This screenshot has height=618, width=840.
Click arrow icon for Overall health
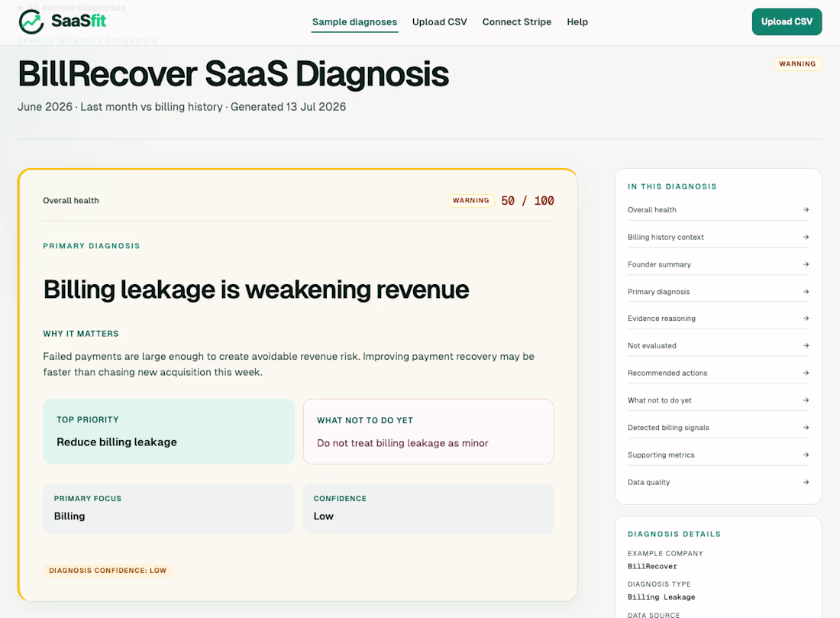(x=805, y=209)
